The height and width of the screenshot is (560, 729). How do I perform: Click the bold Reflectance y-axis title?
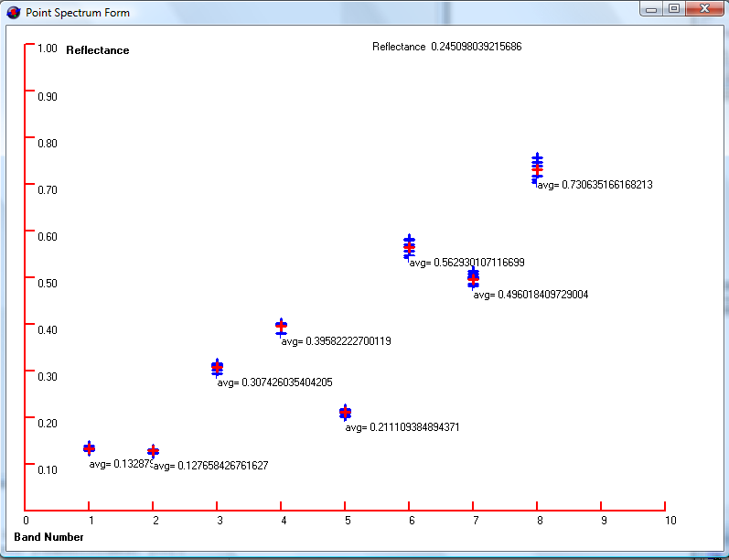(x=98, y=50)
